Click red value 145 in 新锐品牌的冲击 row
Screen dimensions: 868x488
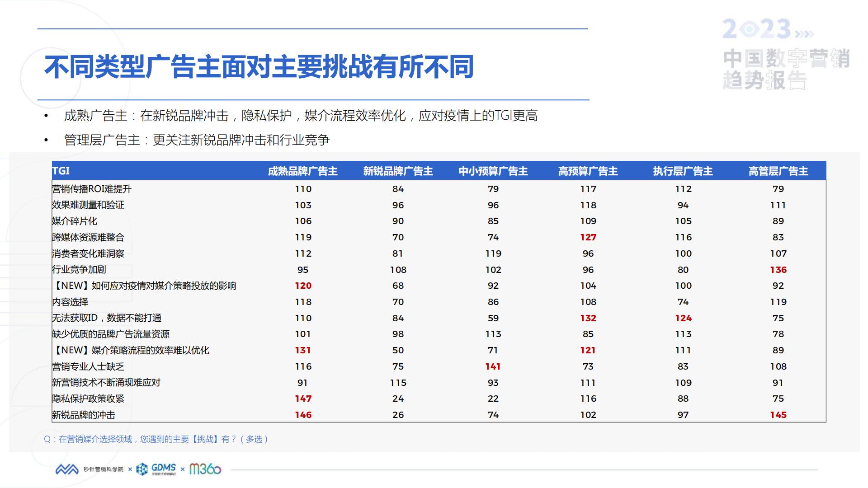(x=778, y=415)
